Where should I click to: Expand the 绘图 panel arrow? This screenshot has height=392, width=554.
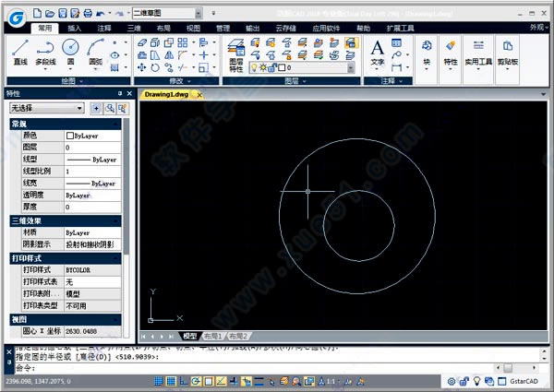[x=81, y=81]
